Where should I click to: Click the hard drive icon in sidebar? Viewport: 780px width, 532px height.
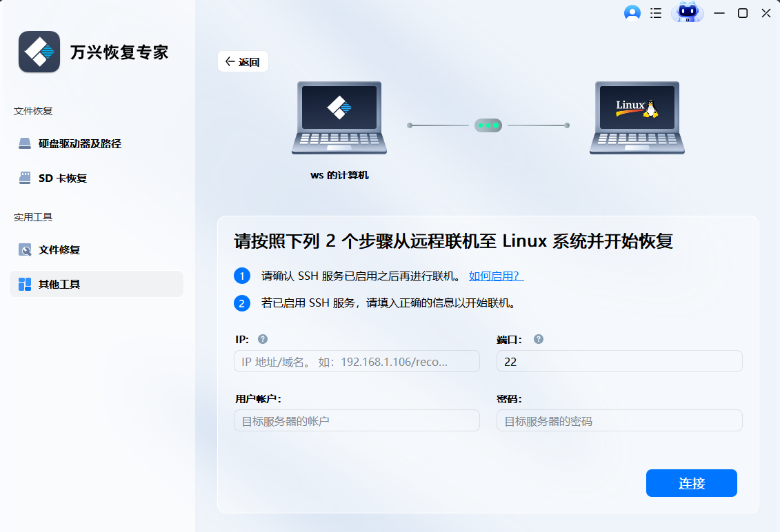coord(25,144)
